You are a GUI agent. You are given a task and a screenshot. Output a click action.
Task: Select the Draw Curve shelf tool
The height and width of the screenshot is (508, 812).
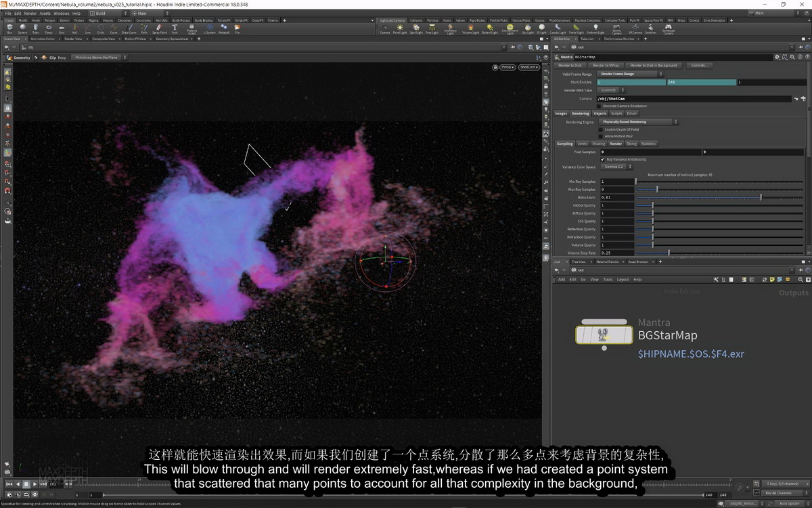[128, 28]
